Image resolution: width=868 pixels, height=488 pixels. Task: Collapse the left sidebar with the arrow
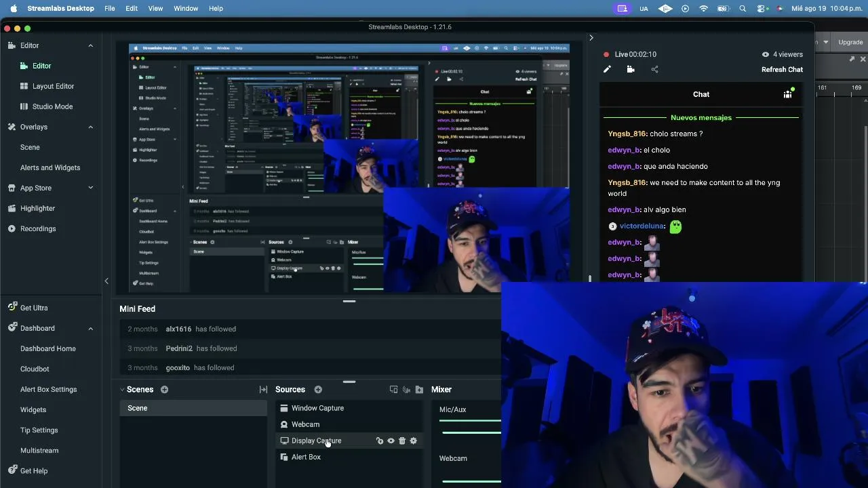click(106, 281)
